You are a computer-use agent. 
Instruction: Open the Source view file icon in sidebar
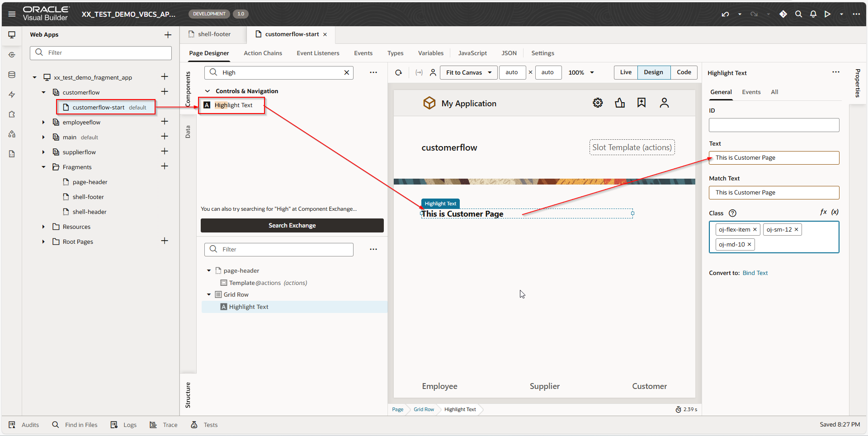click(12, 154)
